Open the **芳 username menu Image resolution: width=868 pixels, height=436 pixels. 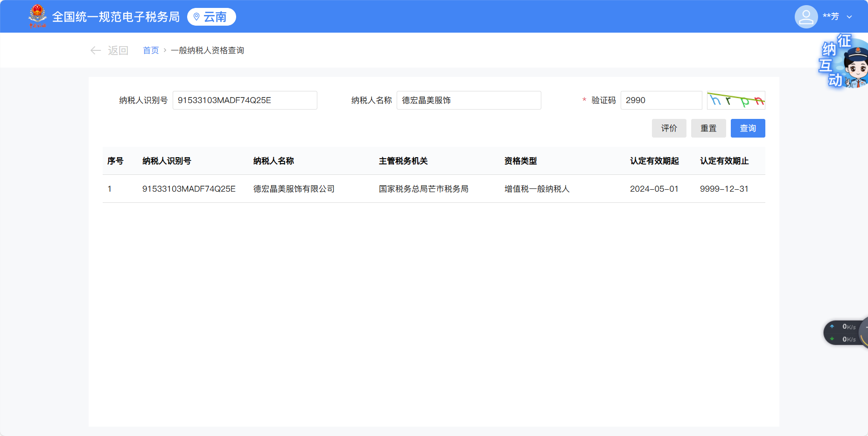click(x=831, y=17)
